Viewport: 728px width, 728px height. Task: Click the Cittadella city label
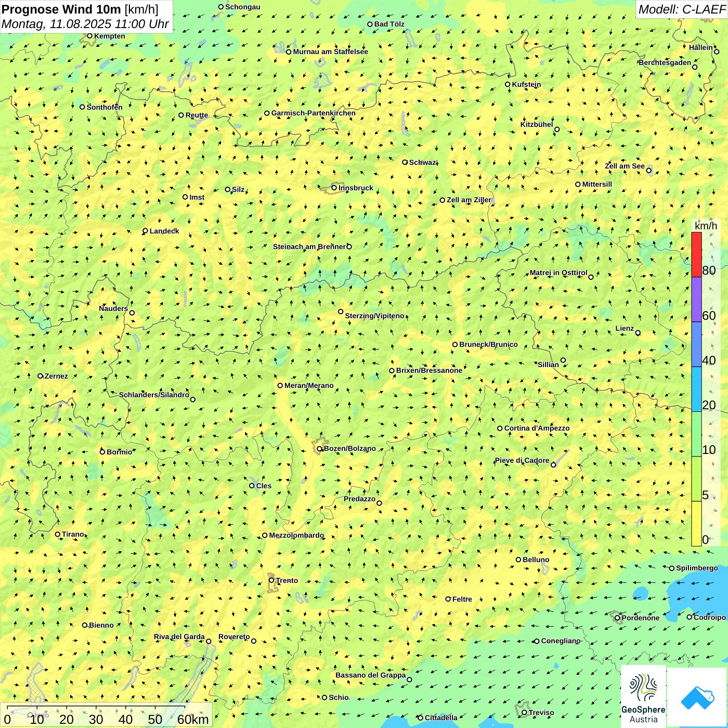441,718
